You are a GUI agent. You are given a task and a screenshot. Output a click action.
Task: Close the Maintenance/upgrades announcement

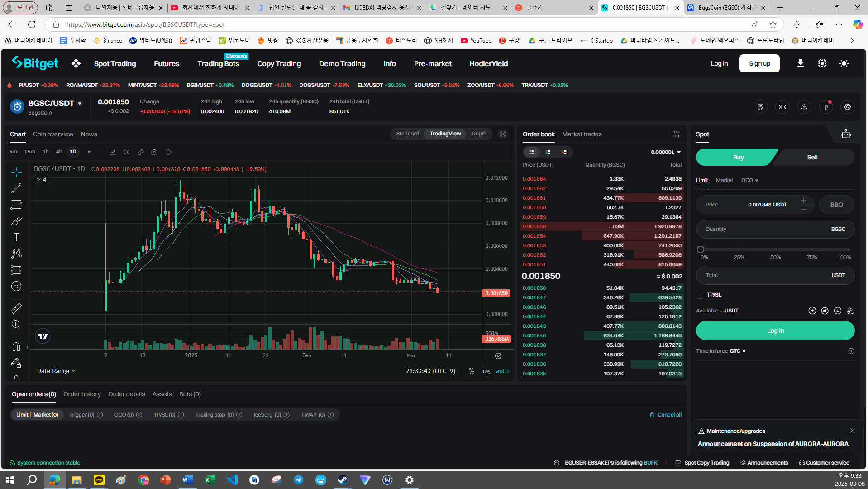[x=853, y=431]
